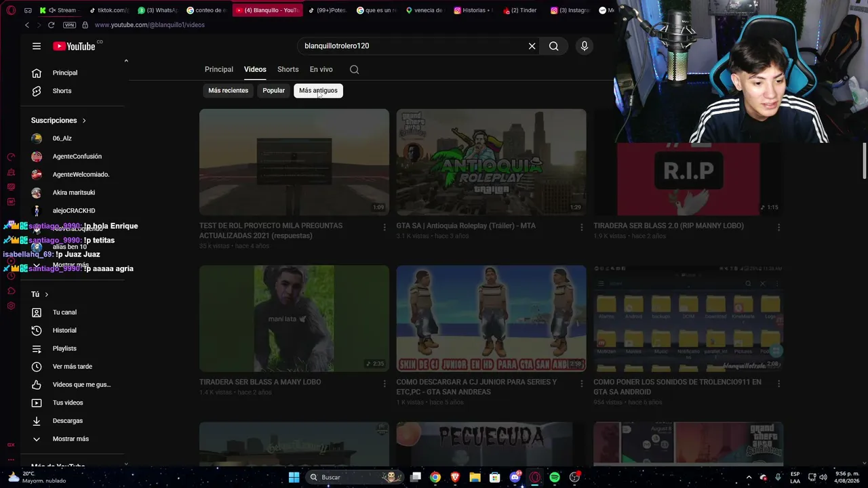The height and width of the screenshot is (488, 868).
Task: Go to the YouTube home logo
Action: click(75, 46)
